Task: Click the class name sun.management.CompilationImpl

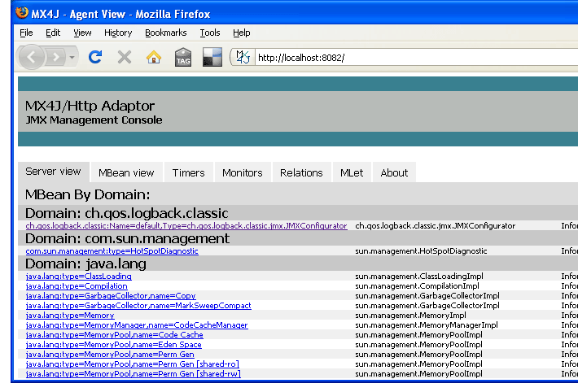Action: pyautogui.click(x=417, y=286)
